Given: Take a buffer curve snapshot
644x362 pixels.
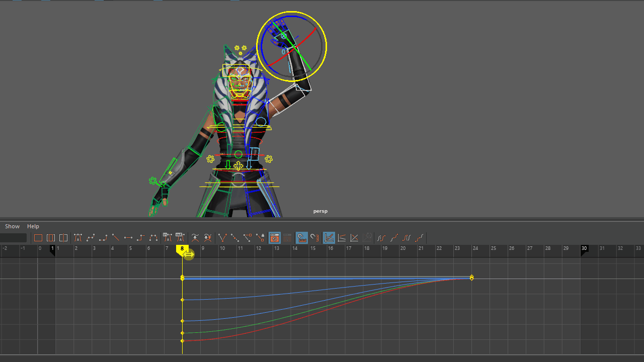Looking at the screenshot, I should click(x=195, y=238).
